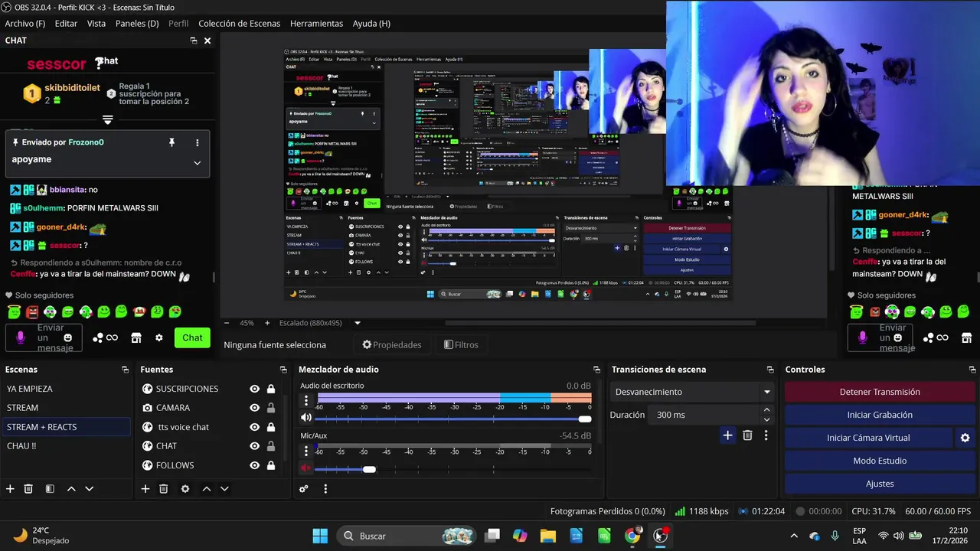Enable Modo Estudio
This screenshot has height=551, width=980.
879,461
